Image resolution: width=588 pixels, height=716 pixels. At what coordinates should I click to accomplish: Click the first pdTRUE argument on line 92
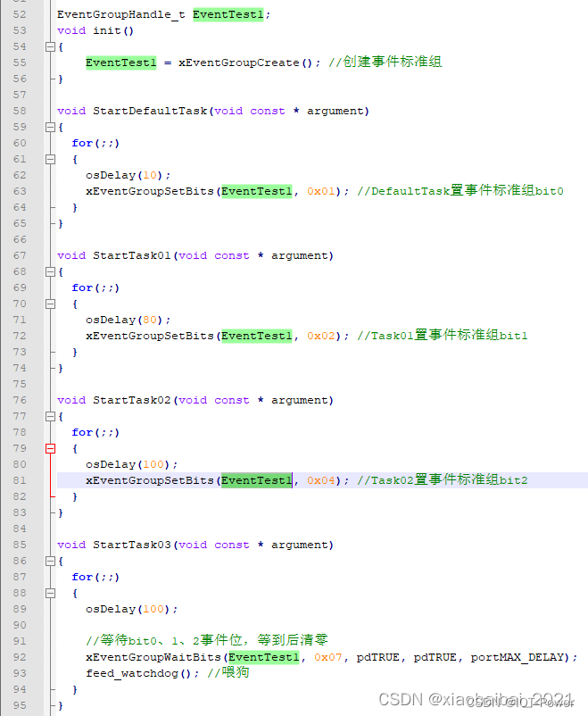click(x=378, y=658)
